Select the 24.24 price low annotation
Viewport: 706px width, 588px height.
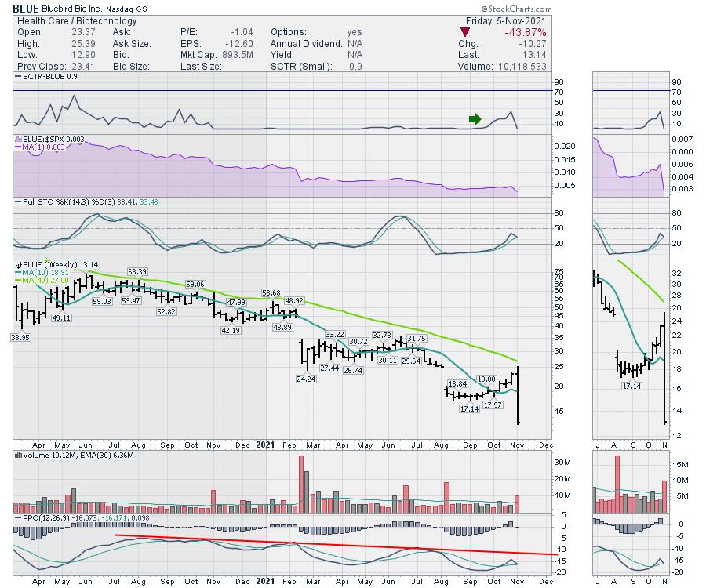pos(306,378)
